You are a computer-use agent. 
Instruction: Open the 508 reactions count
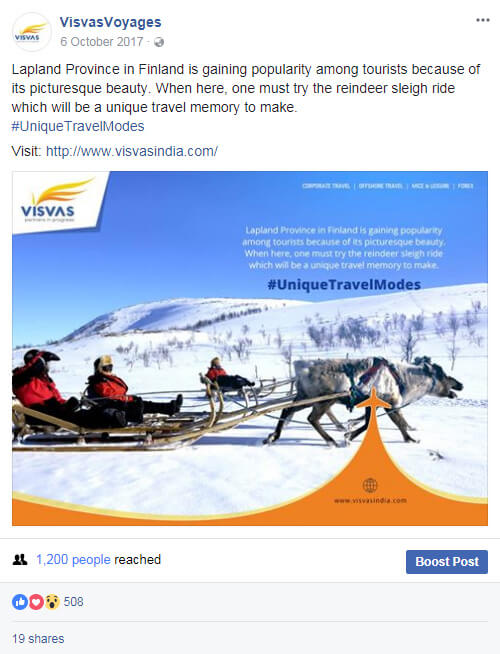[x=73, y=602]
